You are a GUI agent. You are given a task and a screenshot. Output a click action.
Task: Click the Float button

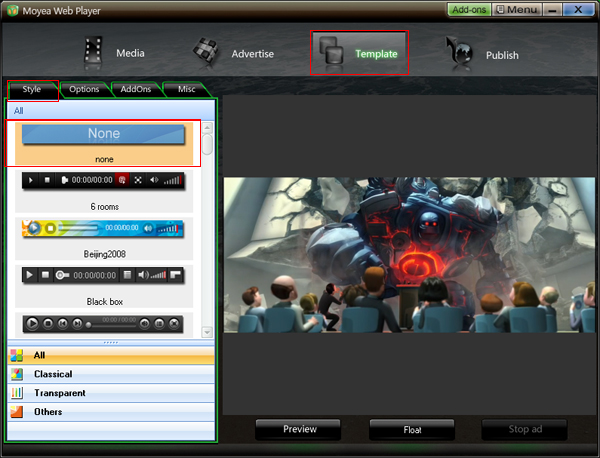pos(412,430)
